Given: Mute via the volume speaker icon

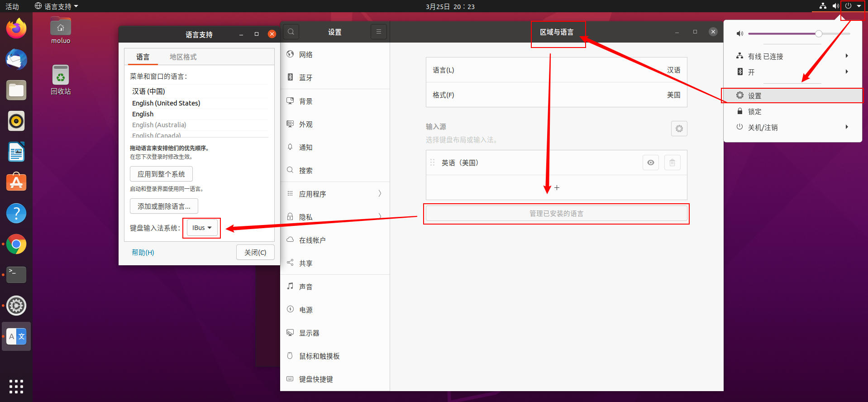Looking at the screenshot, I should point(739,33).
